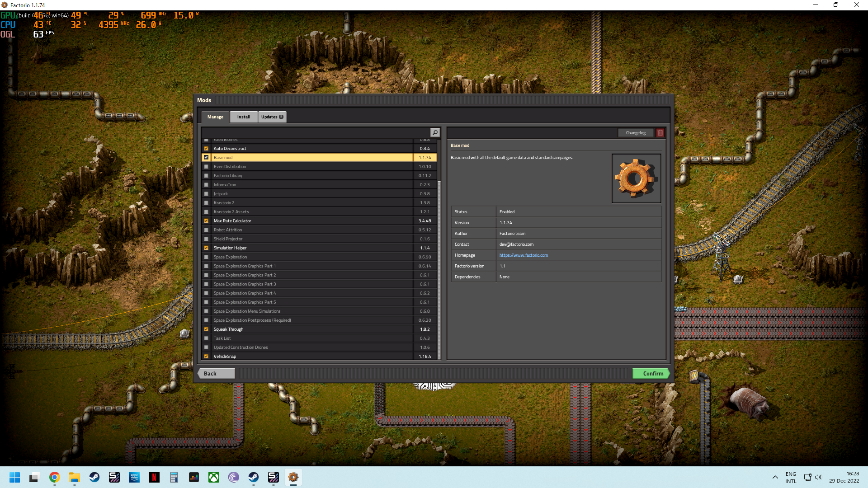Enable the Krastorio 2 checkbox
Viewport: 868px width, 488px height.
(x=206, y=203)
